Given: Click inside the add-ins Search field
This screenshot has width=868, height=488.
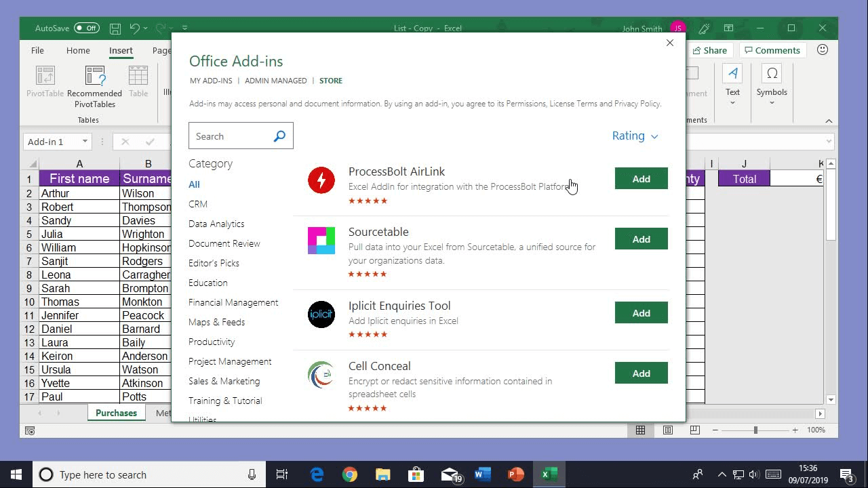Looking at the screenshot, I should pyautogui.click(x=231, y=136).
